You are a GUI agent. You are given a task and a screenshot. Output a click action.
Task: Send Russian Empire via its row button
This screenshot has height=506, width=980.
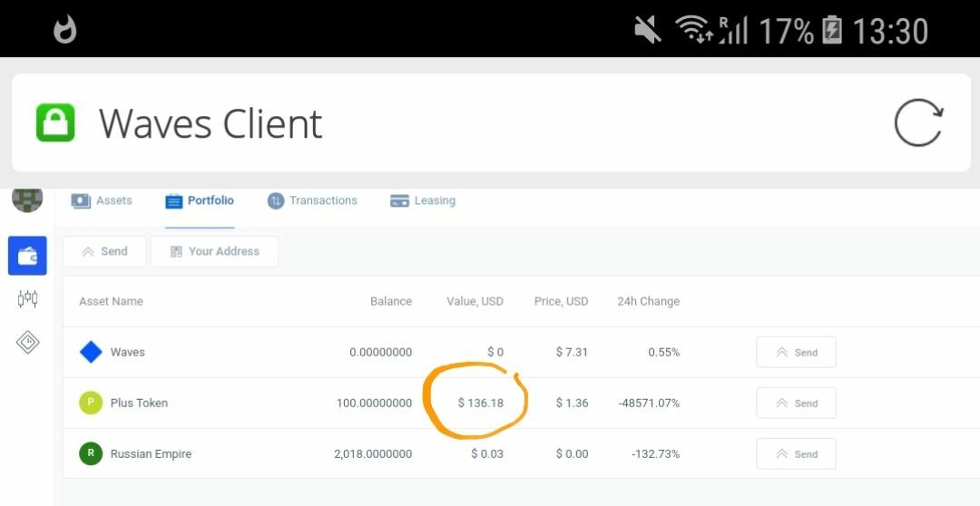[x=797, y=453]
